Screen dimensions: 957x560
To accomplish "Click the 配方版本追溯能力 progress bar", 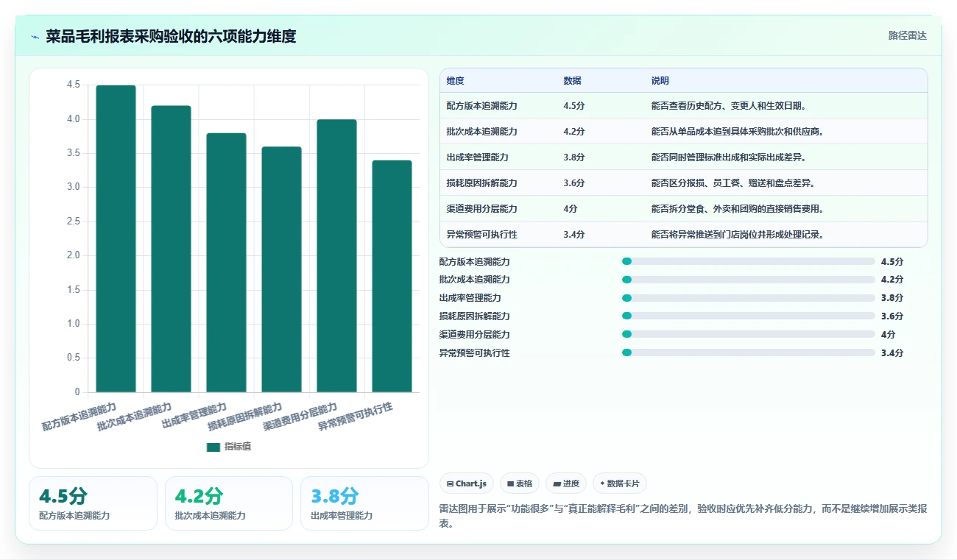I will click(x=748, y=261).
